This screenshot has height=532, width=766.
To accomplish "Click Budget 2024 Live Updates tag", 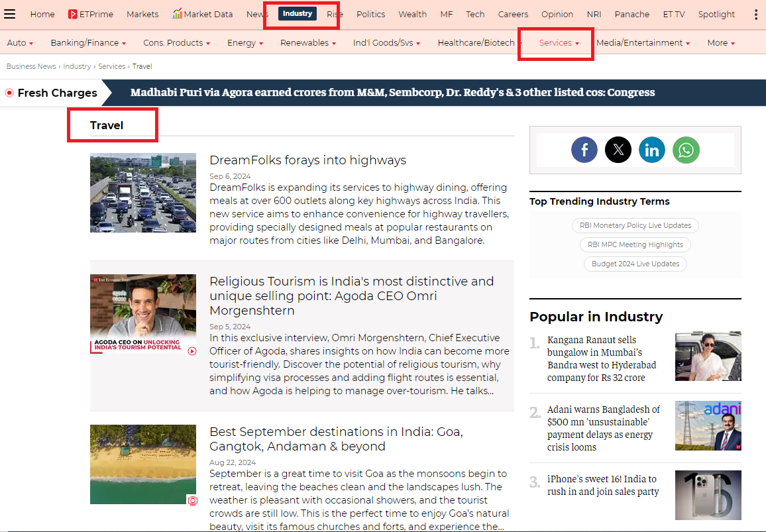I will (635, 264).
